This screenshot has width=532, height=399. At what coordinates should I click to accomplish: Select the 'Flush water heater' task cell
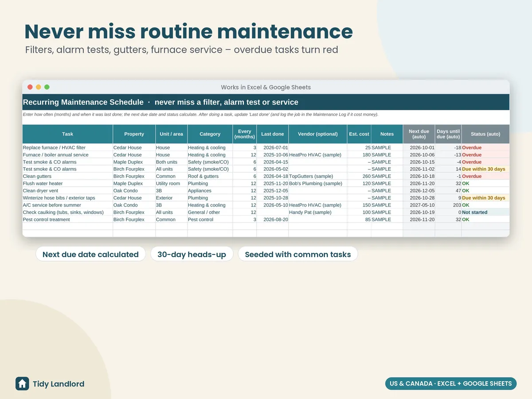(68, 184)
